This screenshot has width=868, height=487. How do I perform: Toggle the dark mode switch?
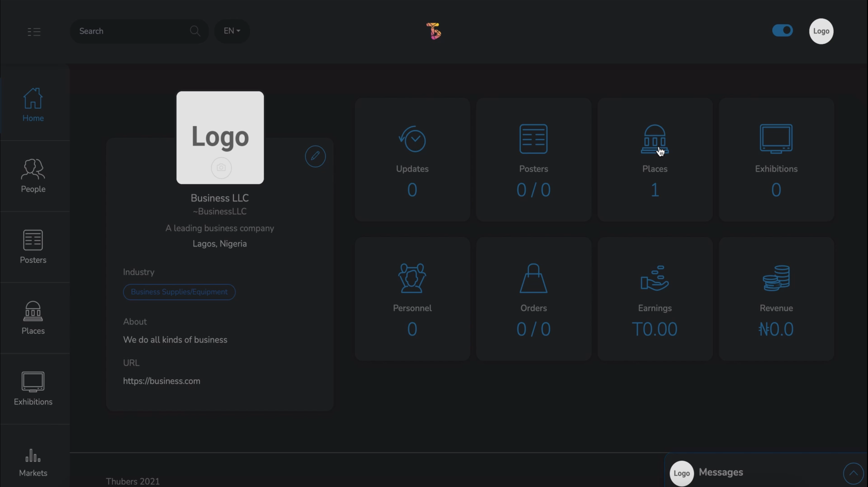click(x=782, y=31)
